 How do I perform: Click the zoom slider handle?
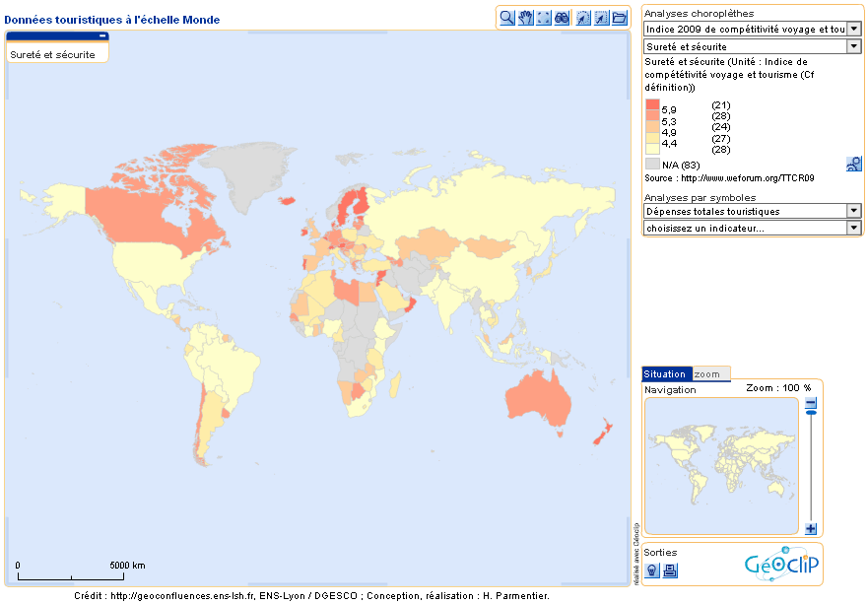click(811, 414)
